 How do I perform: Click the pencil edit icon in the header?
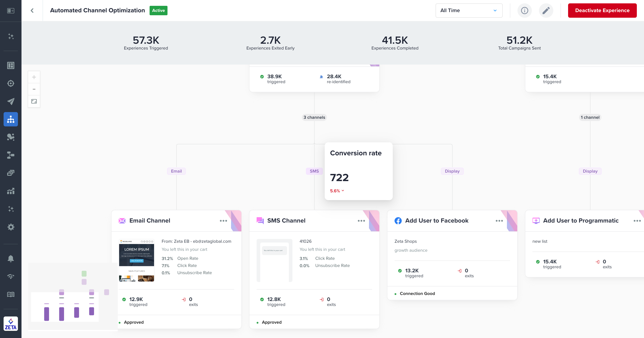point(546,11)
